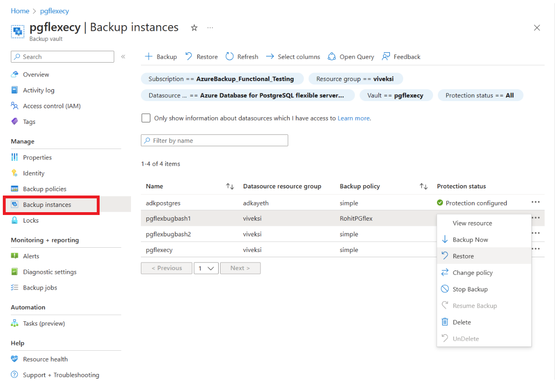
Task: Collapse the sidebar with the double chevron
Action: [x=123, y=56]
